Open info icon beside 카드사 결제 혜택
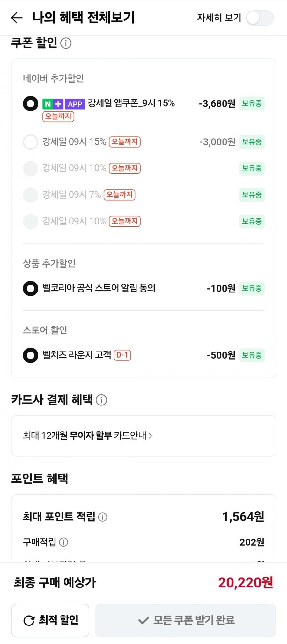The width and height of the screenshot is (287, 644). (101, 400)
